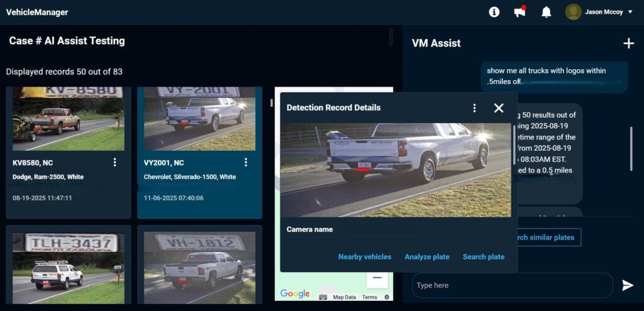Click detection detail truck image
This screenshot has height=311, width=644.
click(396, 170)
